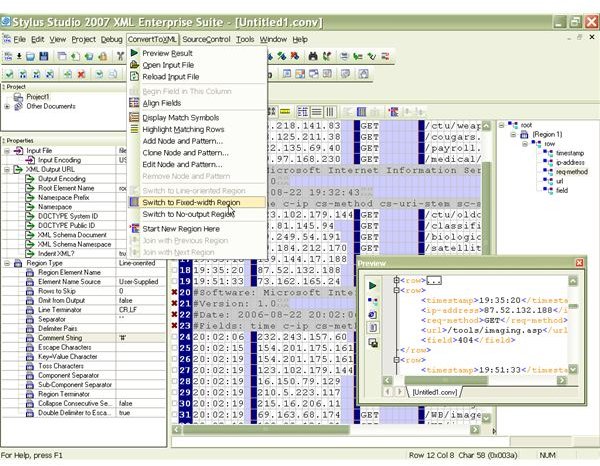Click the bottom save icon in Preview sidebar
Screen dimensions: 600x466
[373, 343]
